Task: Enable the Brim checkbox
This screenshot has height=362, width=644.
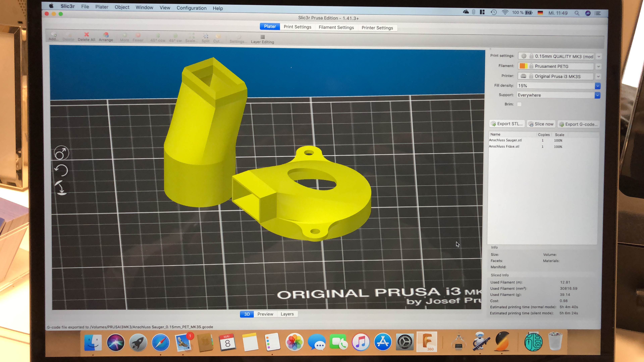Action: [519, 104]
